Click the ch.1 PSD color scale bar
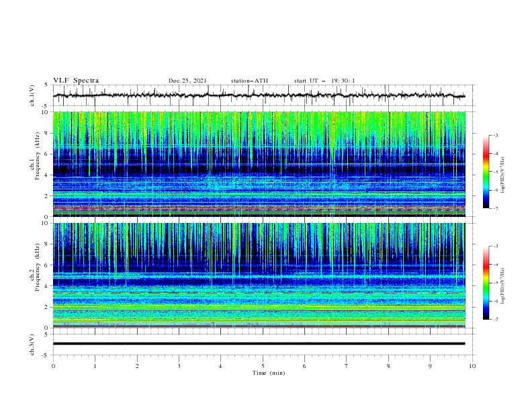The width and height of the screenshot is (532, 411). tap(486, 172)
